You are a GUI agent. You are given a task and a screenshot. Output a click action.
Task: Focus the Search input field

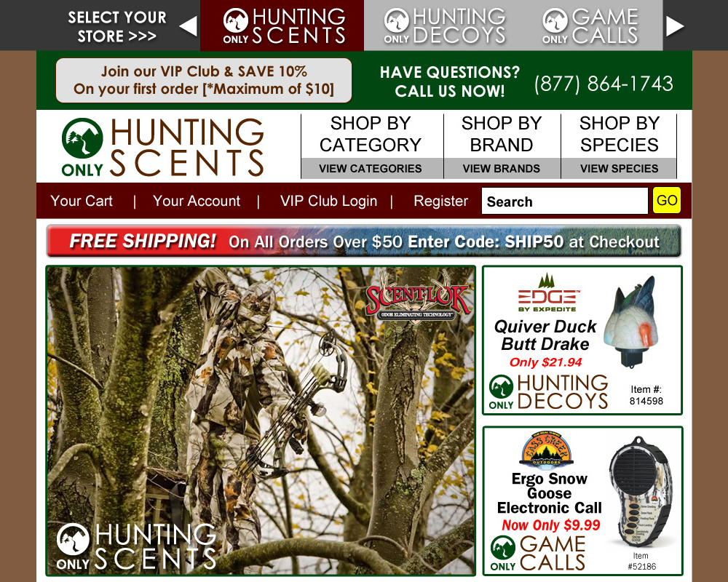565,201
